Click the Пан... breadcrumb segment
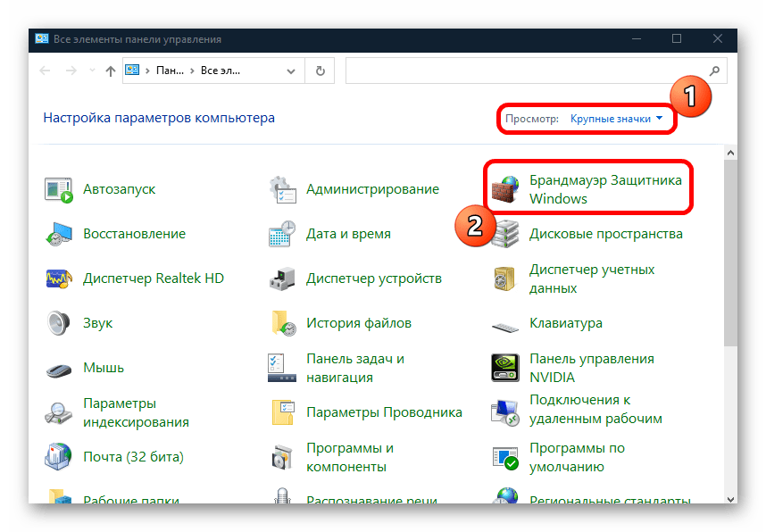Image resolution: width=766 pixels, height=532 pixels. pos(170,71)
